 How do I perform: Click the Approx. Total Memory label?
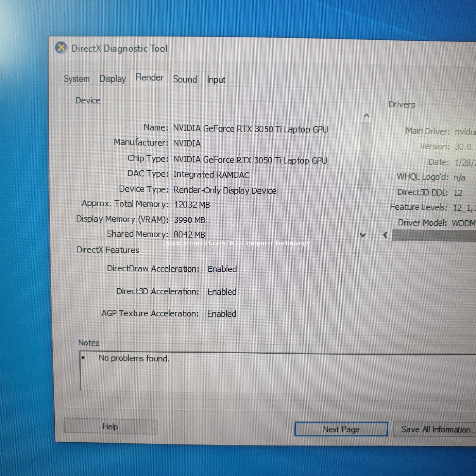125,204
